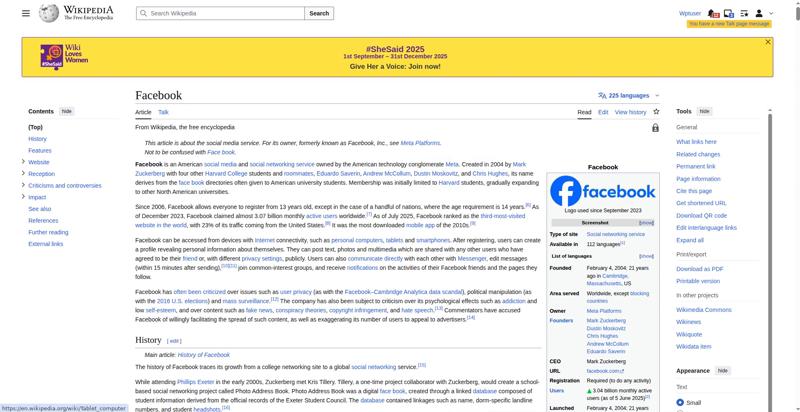Hide the Tools panel
800x412 pixels.
704,111
